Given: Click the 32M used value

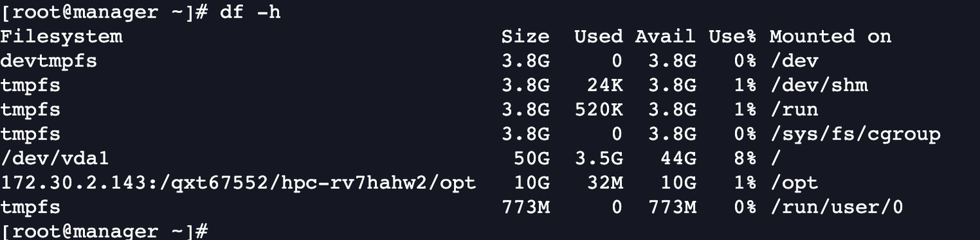Looking at the screenshot, I should click(605, 183).
